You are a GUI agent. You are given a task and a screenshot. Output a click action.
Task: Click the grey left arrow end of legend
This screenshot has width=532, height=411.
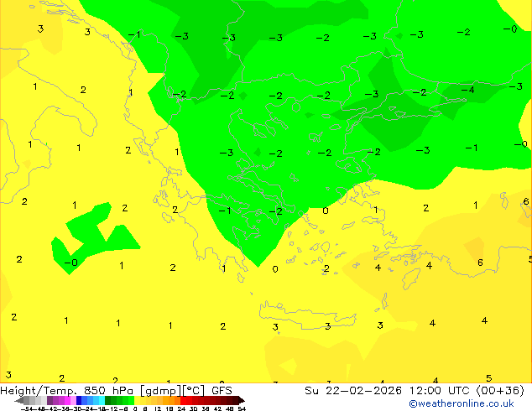[19, 400]
